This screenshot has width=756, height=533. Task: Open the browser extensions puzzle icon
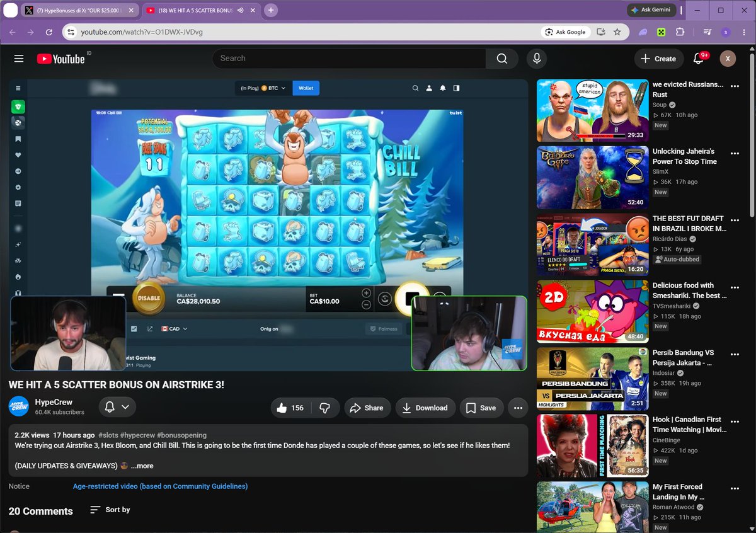coord(680,32)
